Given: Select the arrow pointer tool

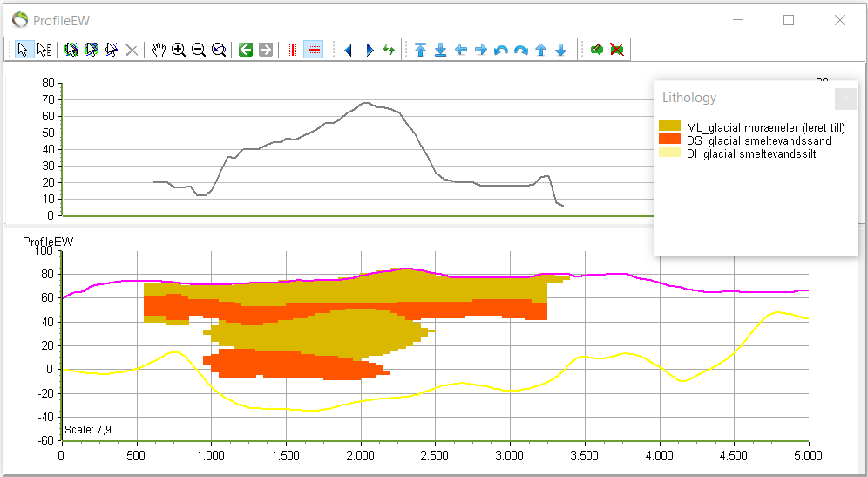Looking at the screenshot, I should pyautogui.click(x=22, y=50).
